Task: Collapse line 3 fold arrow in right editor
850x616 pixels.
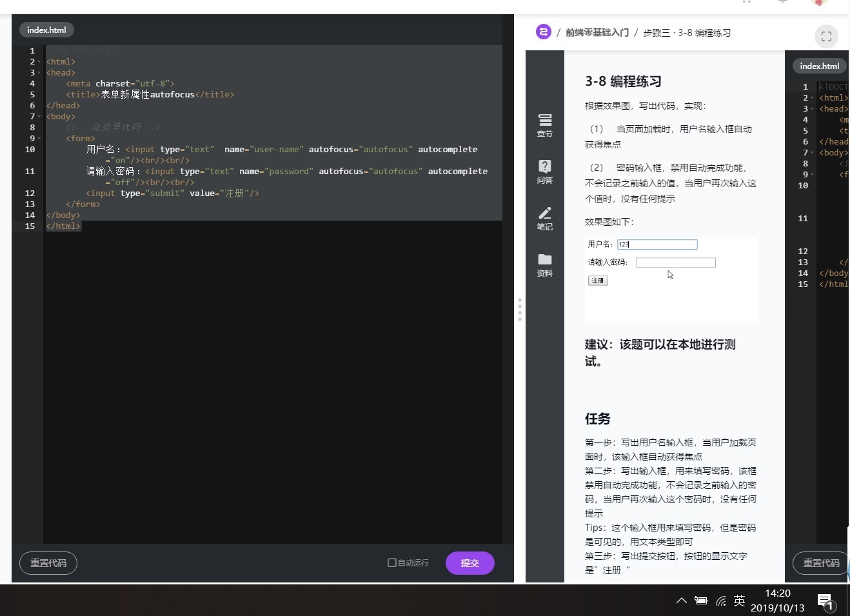Action: click(x=813, y=109)
